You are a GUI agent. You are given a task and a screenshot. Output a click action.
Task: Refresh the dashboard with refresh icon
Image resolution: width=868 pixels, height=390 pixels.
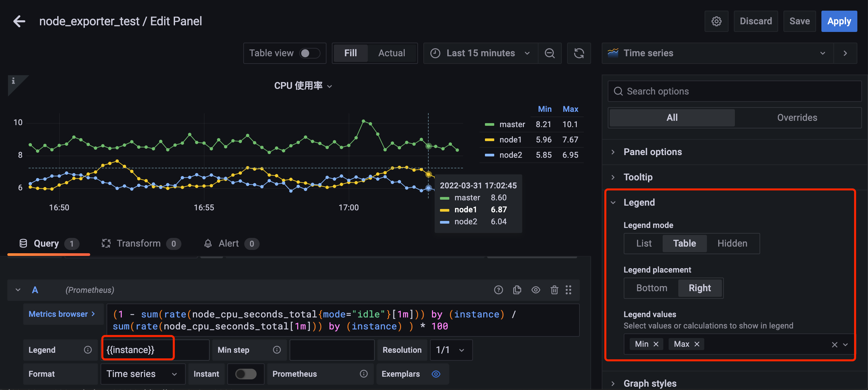578,53
